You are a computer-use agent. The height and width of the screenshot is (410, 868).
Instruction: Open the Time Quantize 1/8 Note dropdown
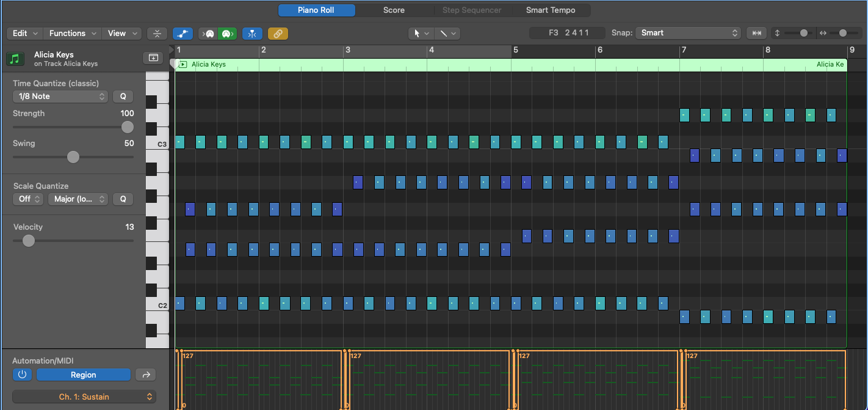[60, 97]
